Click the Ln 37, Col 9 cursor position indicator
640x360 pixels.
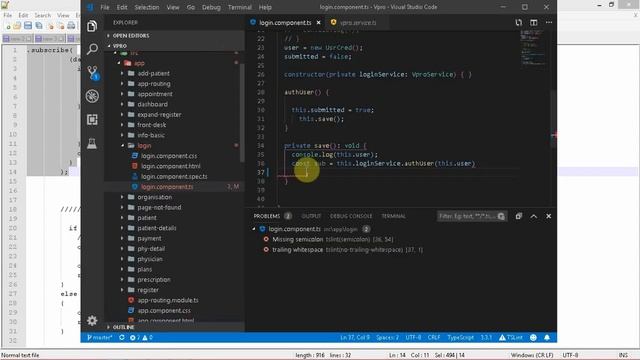[x=355, y=338]
